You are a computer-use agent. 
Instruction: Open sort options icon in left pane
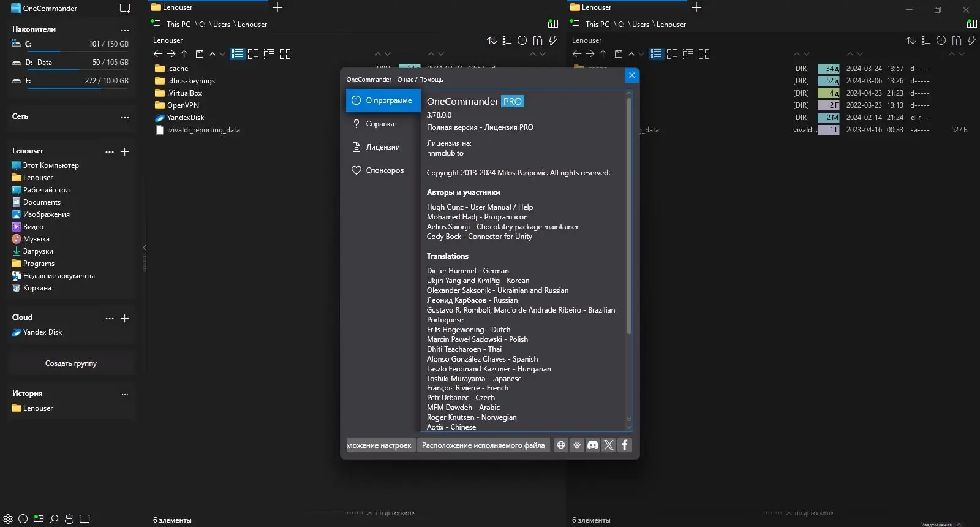tap(492, 40)
